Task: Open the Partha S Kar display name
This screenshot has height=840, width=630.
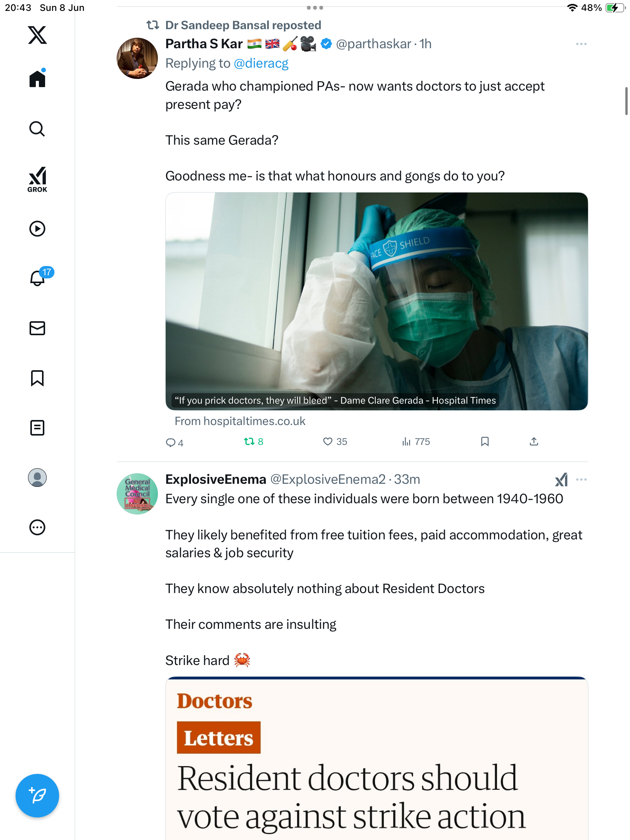Action: (x=204, y=44)
